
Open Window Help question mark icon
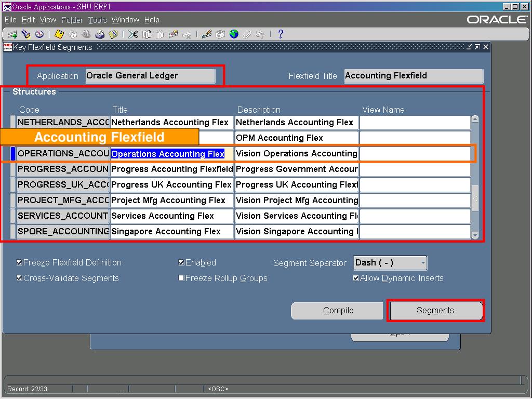tap(280, 34)
